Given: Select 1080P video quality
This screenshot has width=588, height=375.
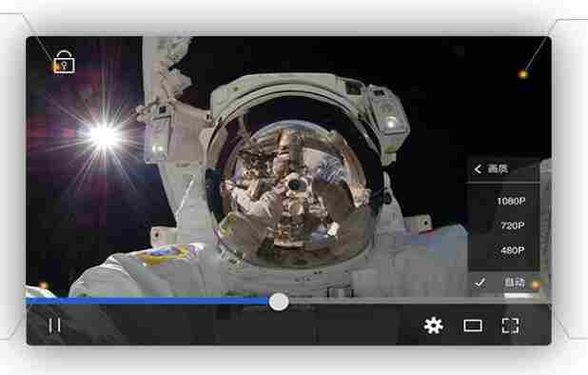Looking at the screenshot, I should tap(511, 201).
